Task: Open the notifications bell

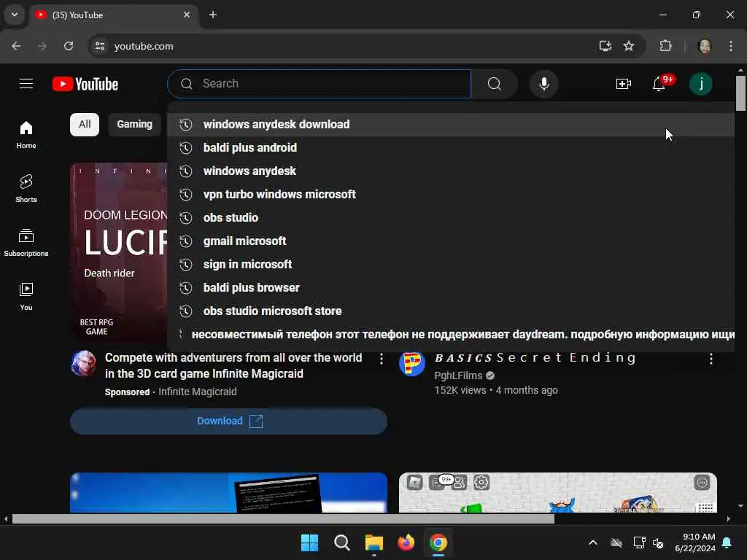Action: click(x=659, y=85)
